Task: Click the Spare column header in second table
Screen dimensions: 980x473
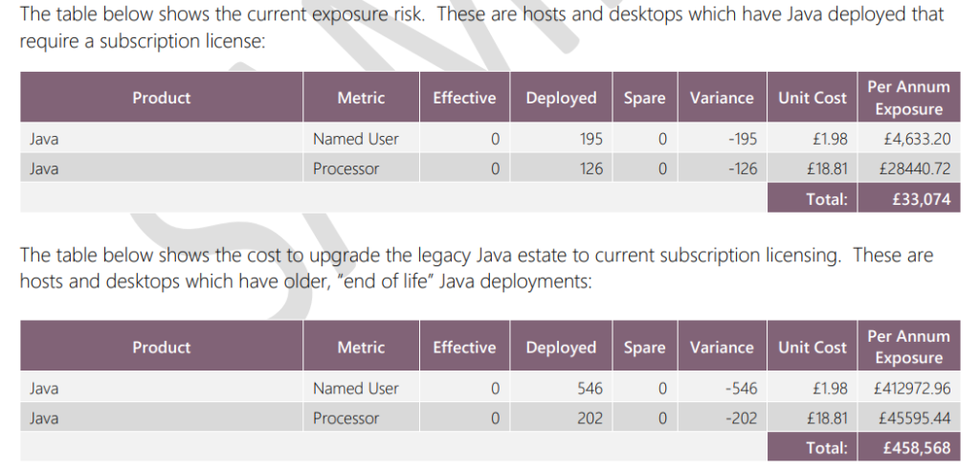Action: [644, 348]
